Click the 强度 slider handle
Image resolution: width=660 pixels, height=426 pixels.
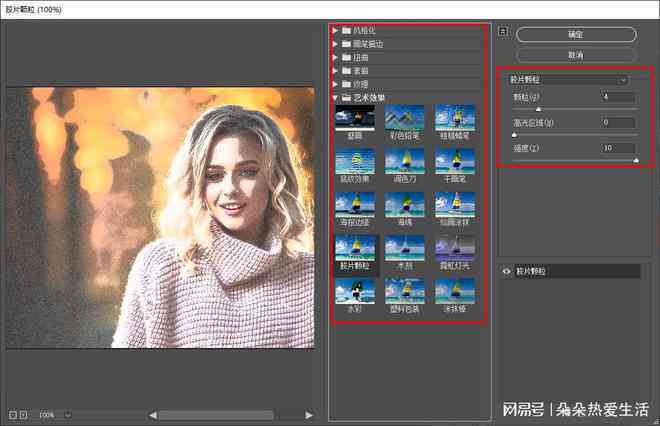pyautogui.click(x=636, y=160)
